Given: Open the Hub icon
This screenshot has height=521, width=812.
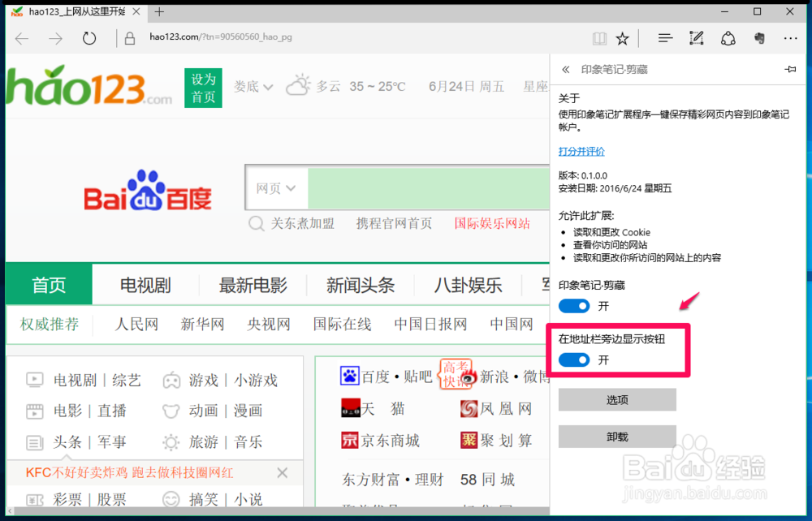Looking at the screenshot, I should click(x=665, y=38).
